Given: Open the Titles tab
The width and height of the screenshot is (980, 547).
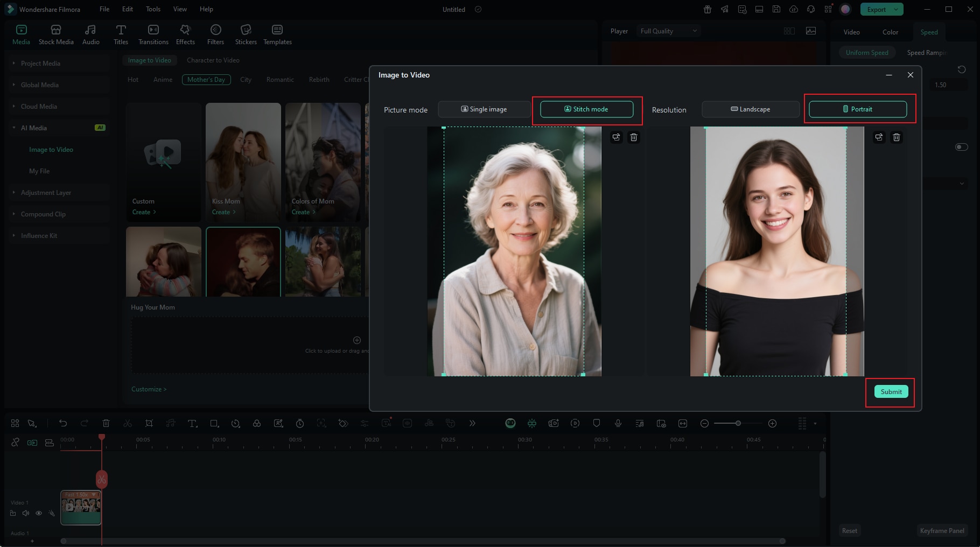Looking at the screenshot, I should tap(121, 34).
